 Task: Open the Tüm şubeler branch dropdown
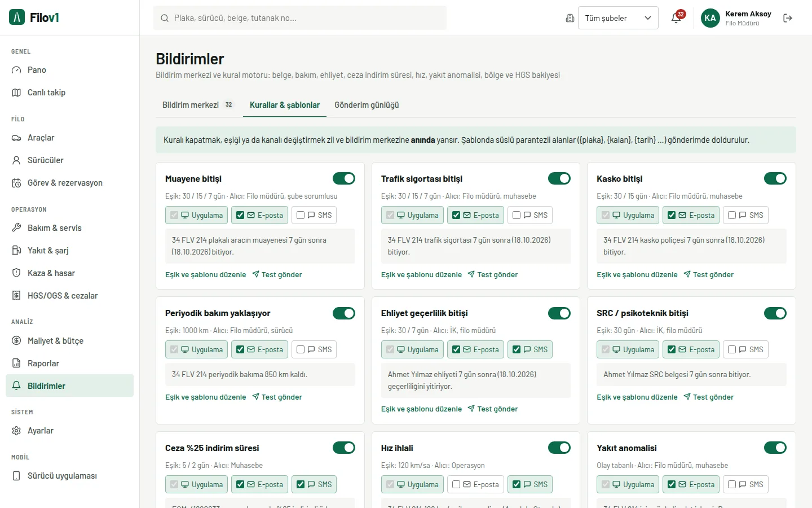(618, 18)
